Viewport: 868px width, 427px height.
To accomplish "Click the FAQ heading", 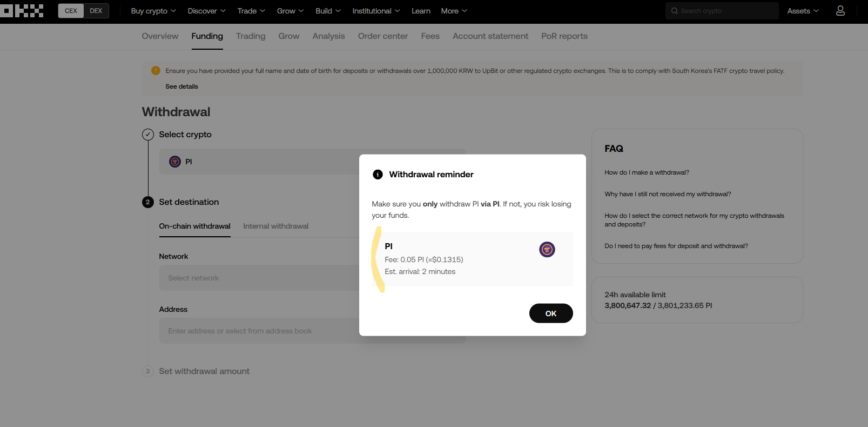I will [614, 149].
